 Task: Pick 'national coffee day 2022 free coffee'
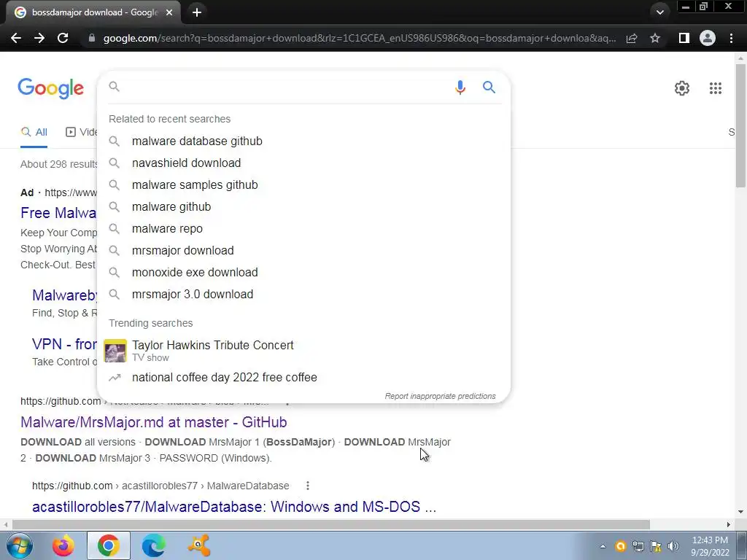pos(303,377)
